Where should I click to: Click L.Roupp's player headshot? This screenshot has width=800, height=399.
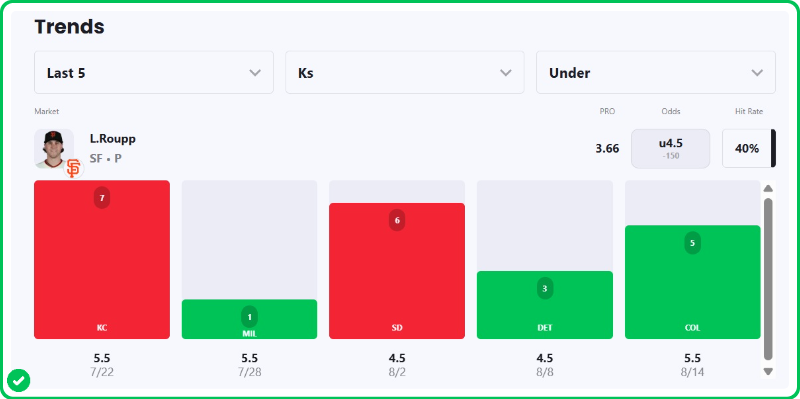54,148
